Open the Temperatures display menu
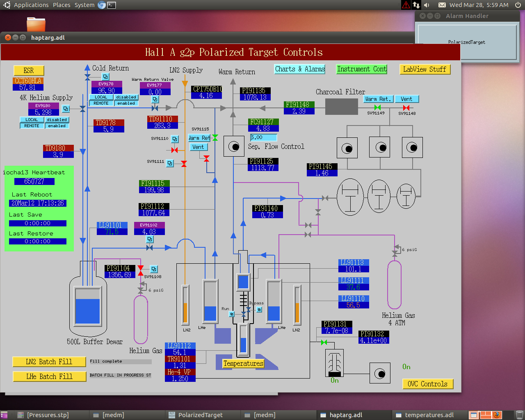The image size is (525, 420). point(243,363)
